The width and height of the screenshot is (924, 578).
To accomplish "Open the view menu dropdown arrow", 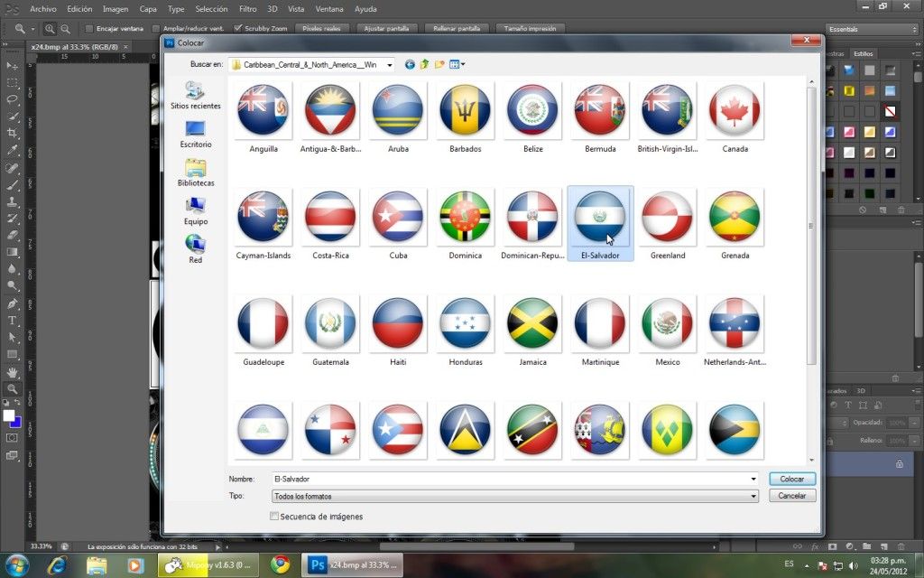I will tap(463, 64).
